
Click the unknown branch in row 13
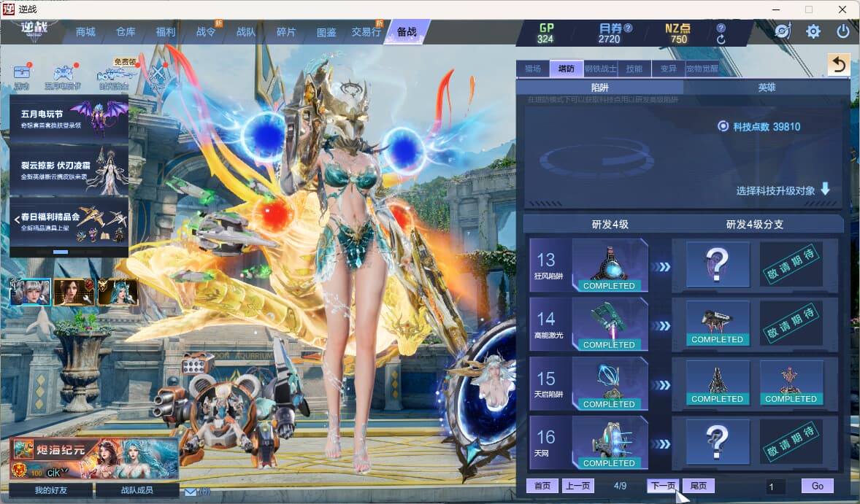717,265
